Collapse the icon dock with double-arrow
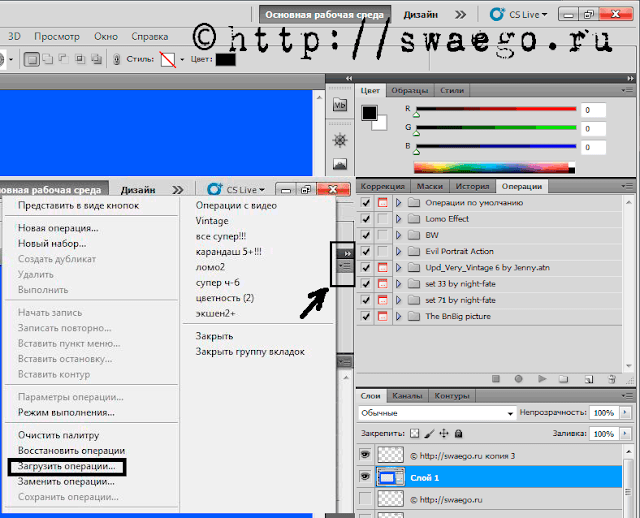This screenshot has height=518, width=640. (349, 78)
